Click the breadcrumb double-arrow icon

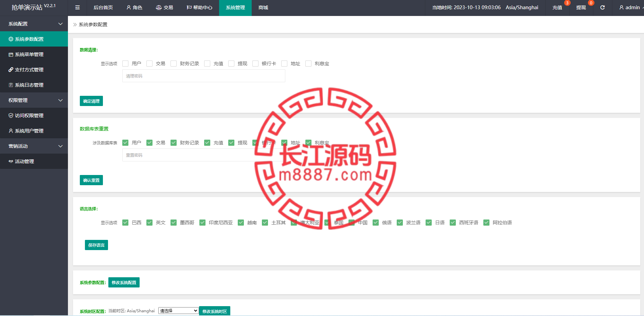click(75, 24)
